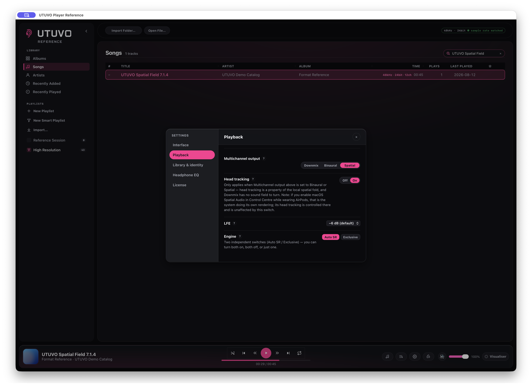Screen dimensions: 532x392
Task: Click Import... under Playlists
Action: coord(37,130)
